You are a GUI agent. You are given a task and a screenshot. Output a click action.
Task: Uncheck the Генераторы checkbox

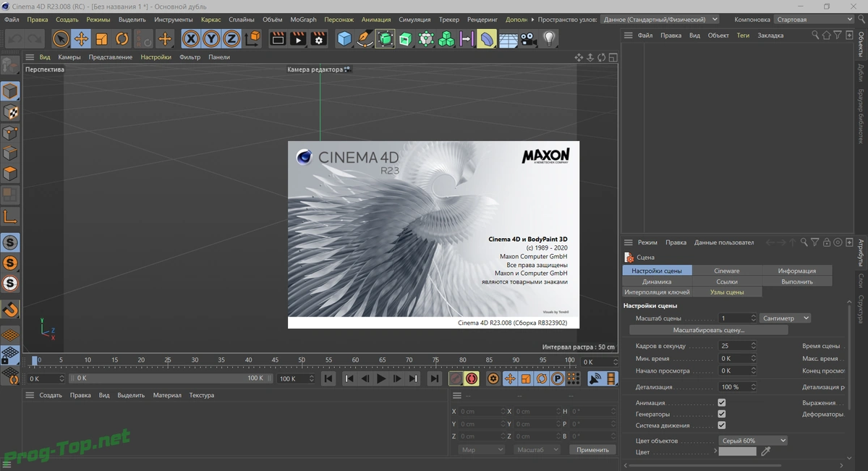coord(721,414)
